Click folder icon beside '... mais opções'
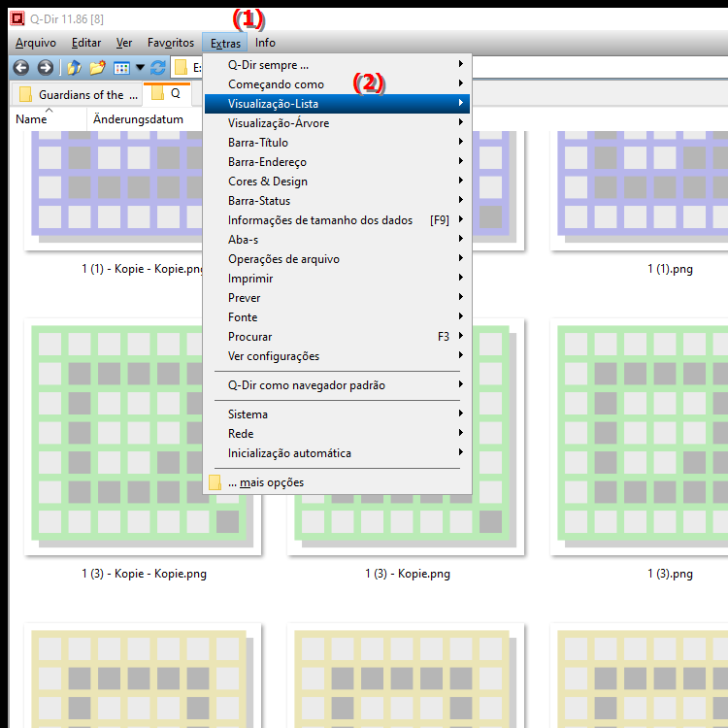 point(215,482)
